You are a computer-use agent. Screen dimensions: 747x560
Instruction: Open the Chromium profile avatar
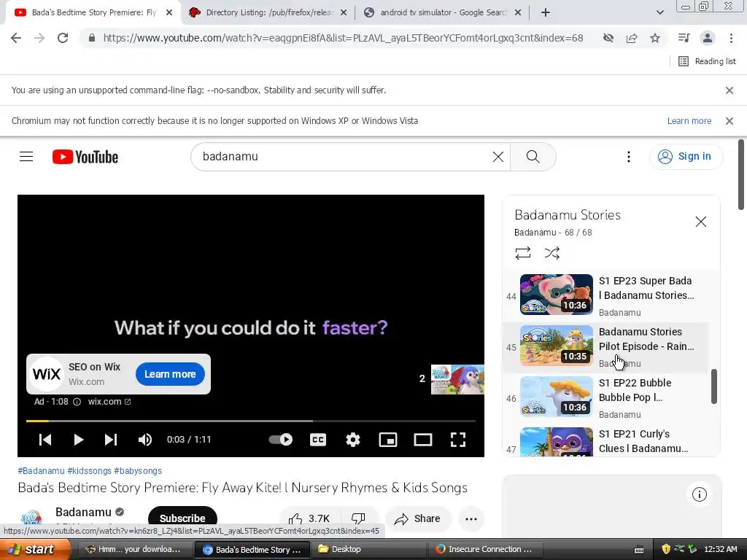pos(708,38)
